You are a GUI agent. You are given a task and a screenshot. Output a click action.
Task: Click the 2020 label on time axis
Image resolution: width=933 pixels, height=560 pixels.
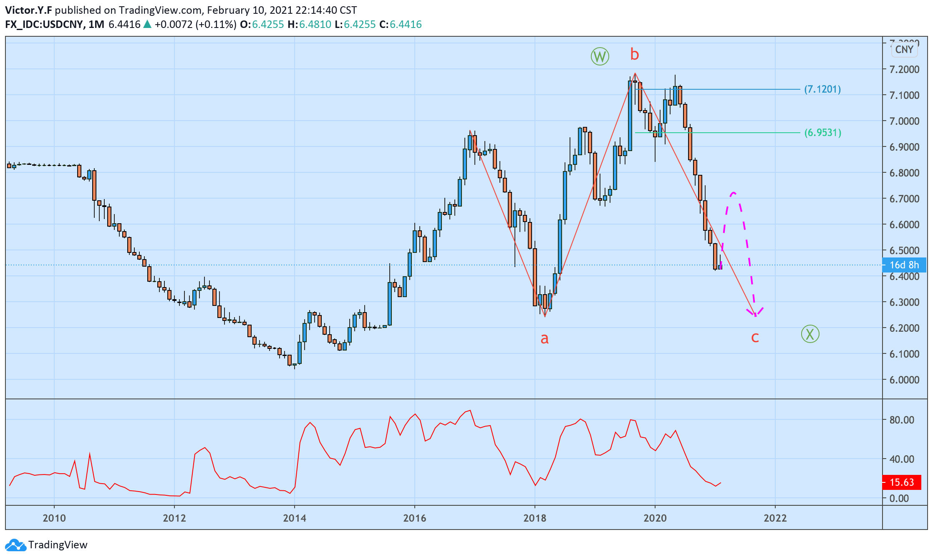point(655,518)
